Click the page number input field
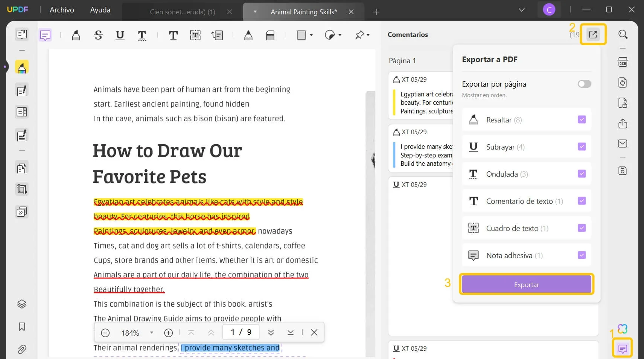This screenshot has width=644, height=359. (241, 332)
